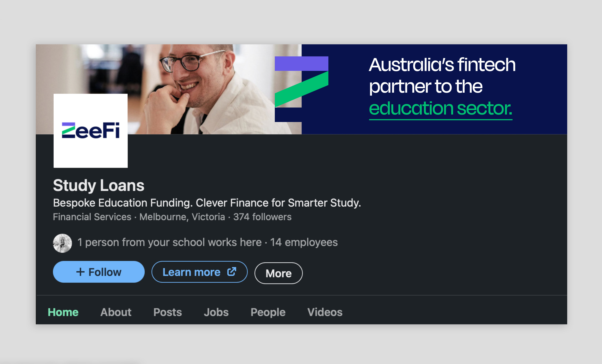
Task: Go to the Jobs tab
Action: [x=216, y=312]
